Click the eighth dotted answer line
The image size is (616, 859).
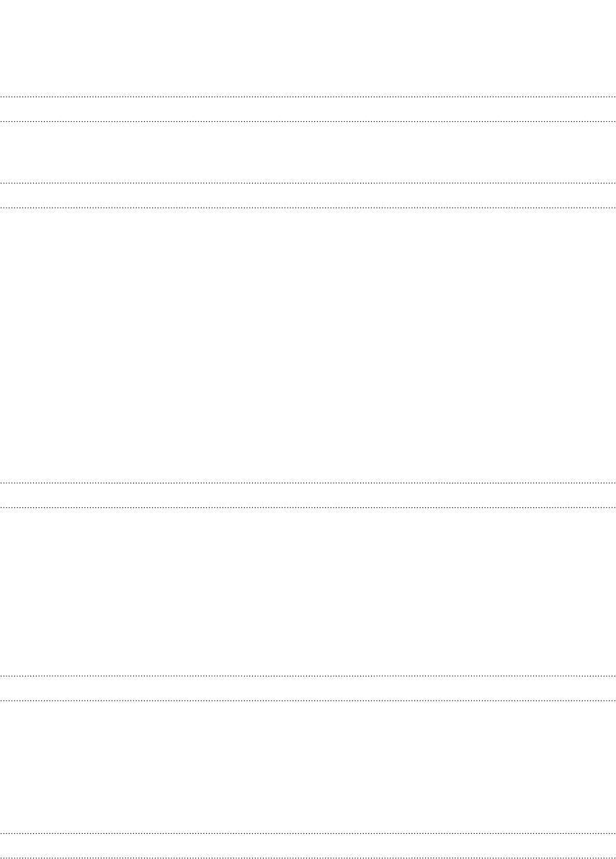pyautogui.click(x=308, y=700)
